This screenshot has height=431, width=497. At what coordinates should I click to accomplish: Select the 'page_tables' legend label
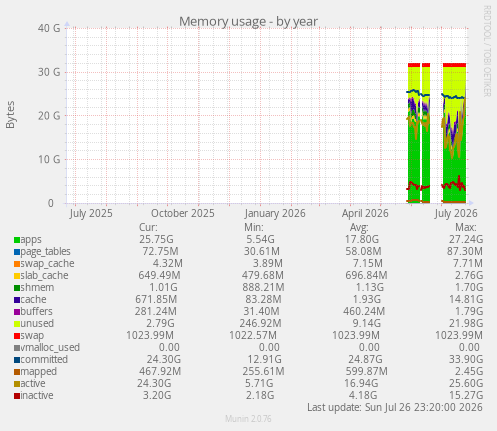click(46, 252)
